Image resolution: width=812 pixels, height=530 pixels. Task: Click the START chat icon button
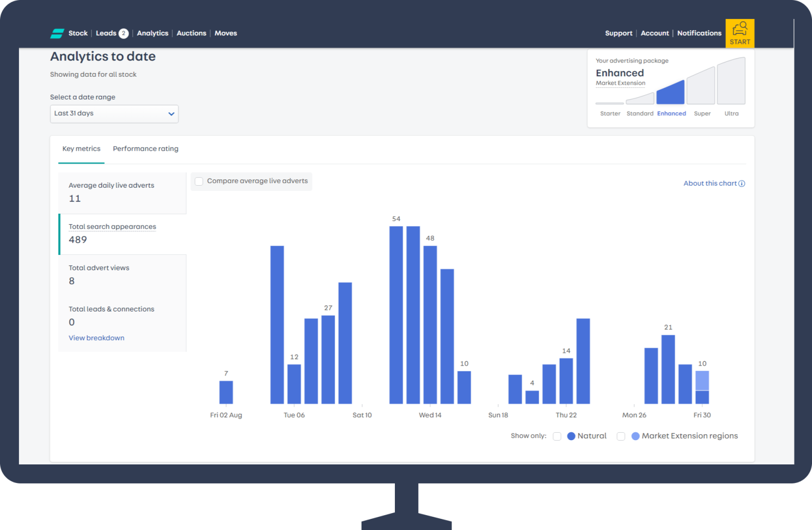pos(740,33)
